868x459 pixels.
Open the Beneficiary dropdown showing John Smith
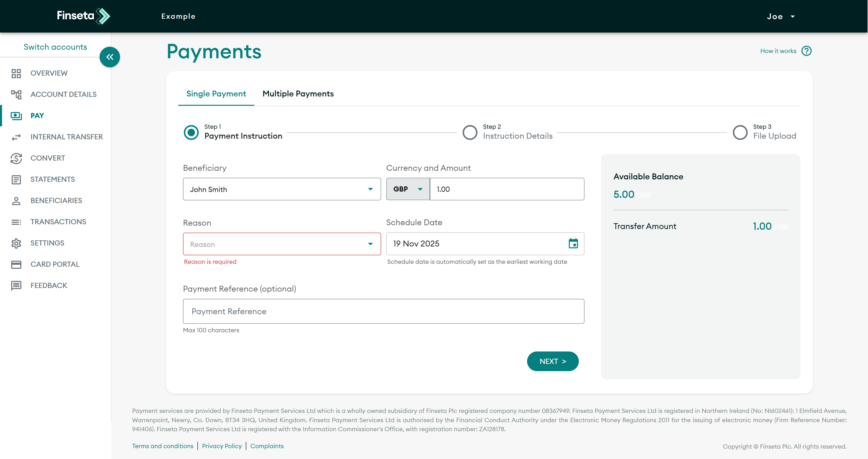pyautogui.click(x=282, y=189)
